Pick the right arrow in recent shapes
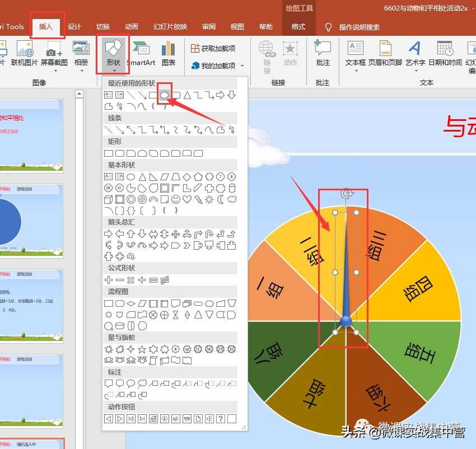 221,95
